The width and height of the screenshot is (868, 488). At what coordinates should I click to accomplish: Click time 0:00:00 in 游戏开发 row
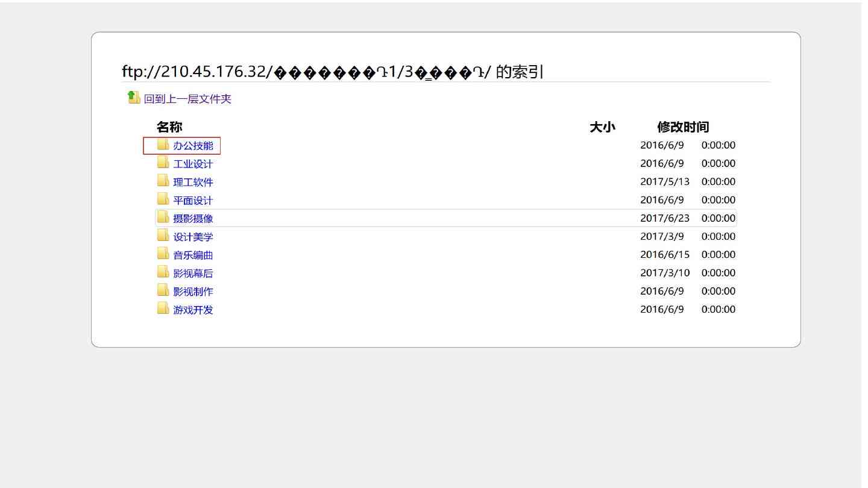pyautogui.click(x=719, y=309)
